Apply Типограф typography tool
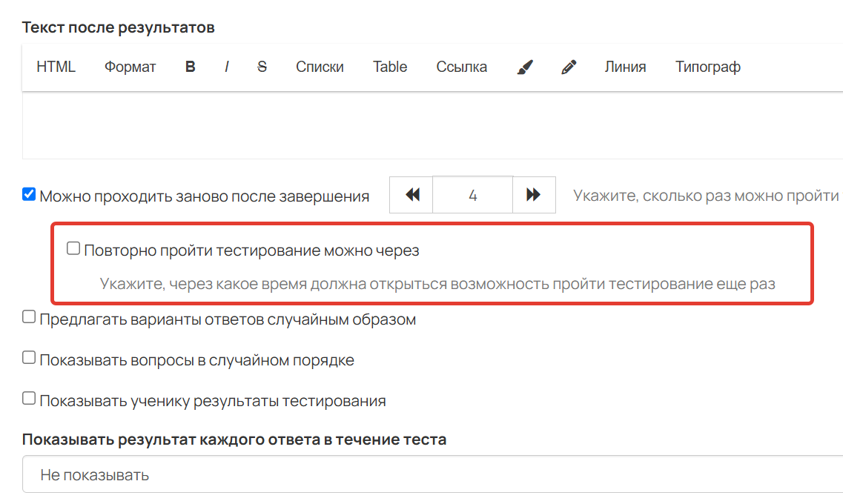The height and width of the screenshot is (504, 843). click(x=707, y=67)
